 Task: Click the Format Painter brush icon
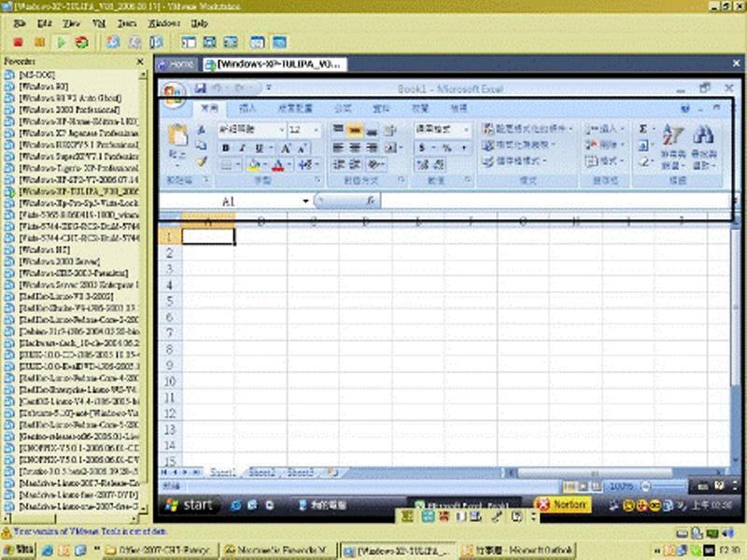coord(202,161)
